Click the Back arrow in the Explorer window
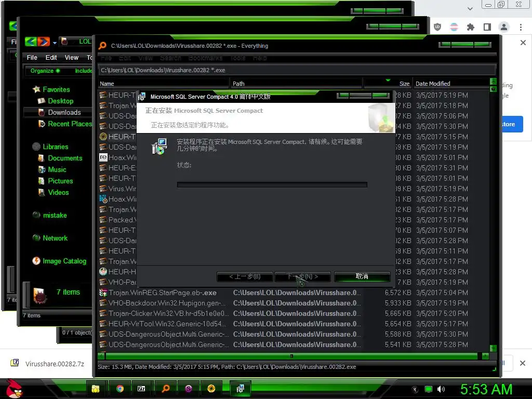Image resolution: width=532 pixels, height=399 pixels. coord(31,42)
